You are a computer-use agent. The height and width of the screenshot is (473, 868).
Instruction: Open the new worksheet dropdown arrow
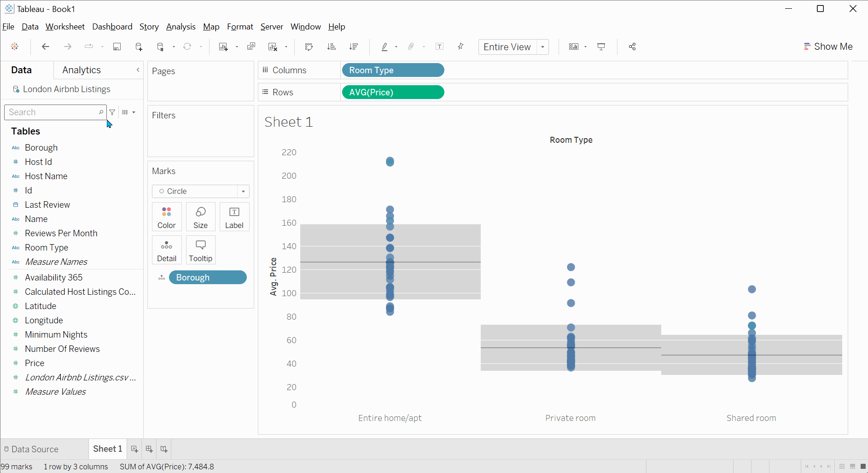[237, 47]
